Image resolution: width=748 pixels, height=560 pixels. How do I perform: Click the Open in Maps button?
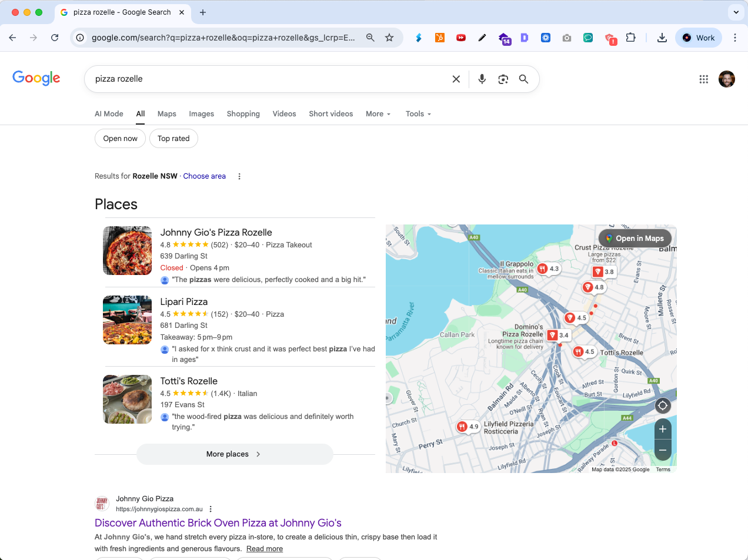(635, 238)
